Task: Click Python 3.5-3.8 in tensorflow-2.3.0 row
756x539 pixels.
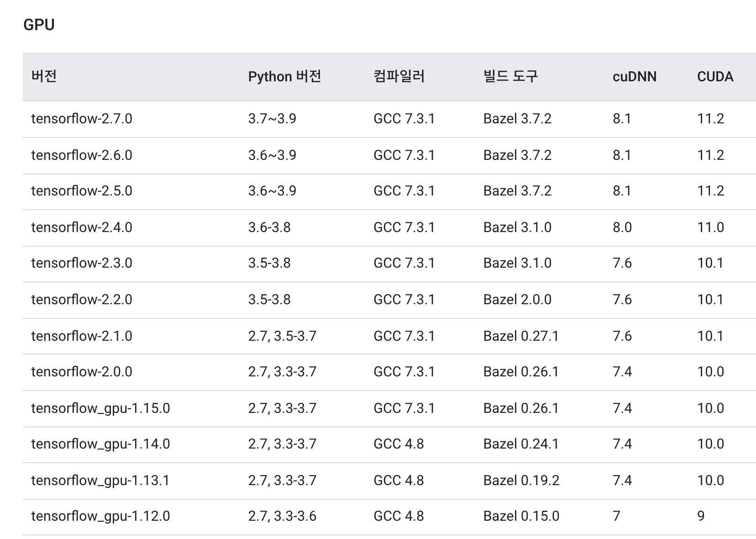Action: tap(269, 263)
